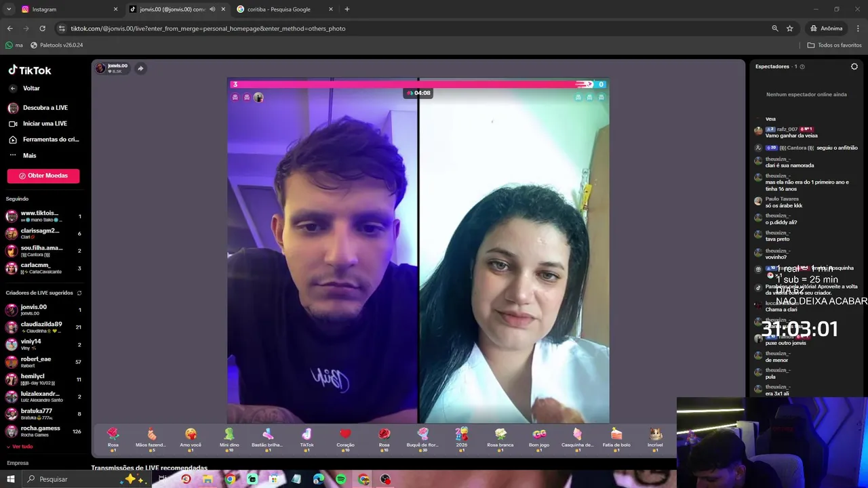
Task: Send the 2026 gift
Action: (461, 439)
